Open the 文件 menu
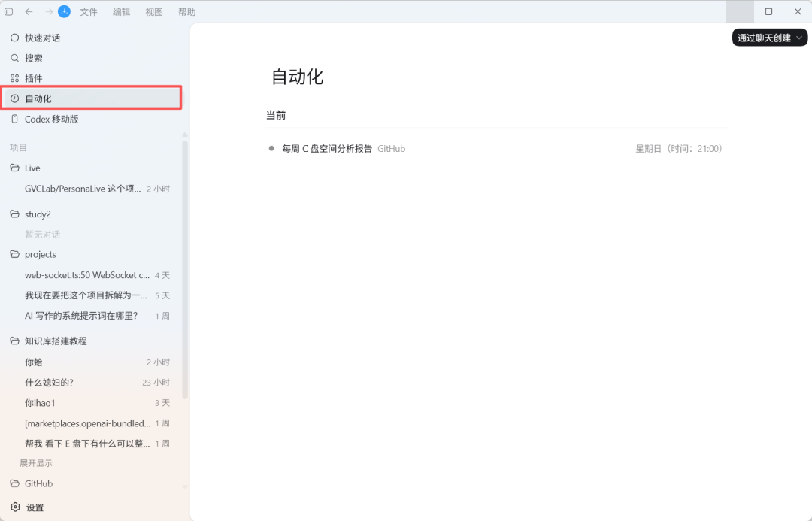 coord(89,12)
